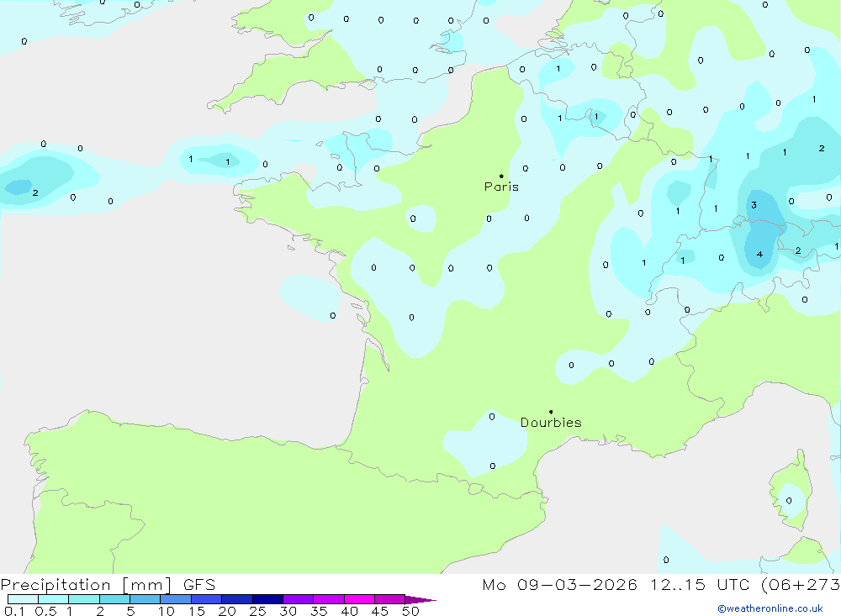Click the Paris city label
The height and width of the screenshot is (616, 841).
tap(501, 187)
